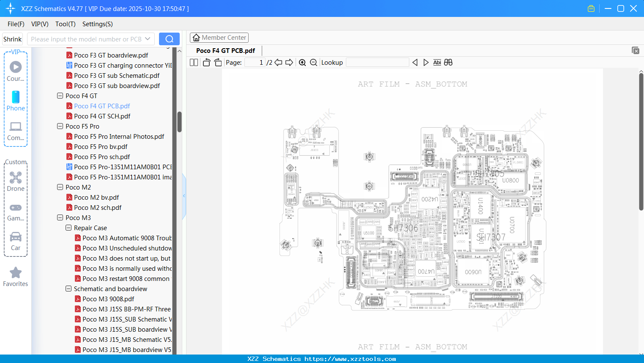Open the Tool menu

(66, 24)
